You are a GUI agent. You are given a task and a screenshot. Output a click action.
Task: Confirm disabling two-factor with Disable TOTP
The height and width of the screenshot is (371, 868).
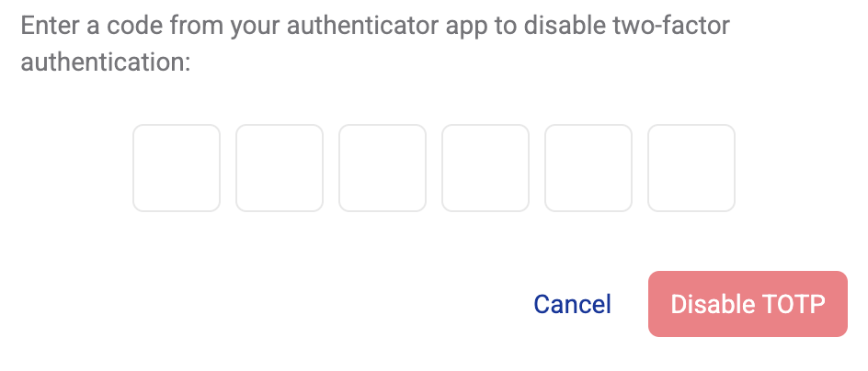(x=748, y=304)
